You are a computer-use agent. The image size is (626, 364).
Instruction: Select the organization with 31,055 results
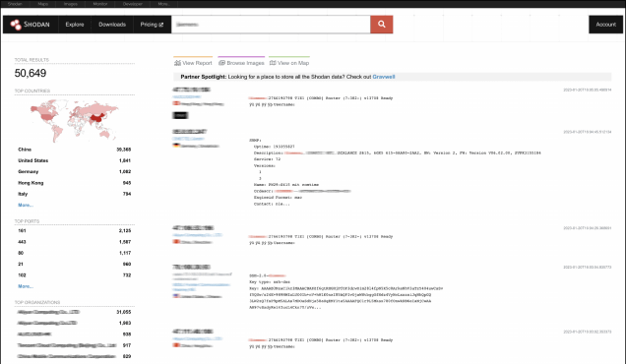click(48, 312)
